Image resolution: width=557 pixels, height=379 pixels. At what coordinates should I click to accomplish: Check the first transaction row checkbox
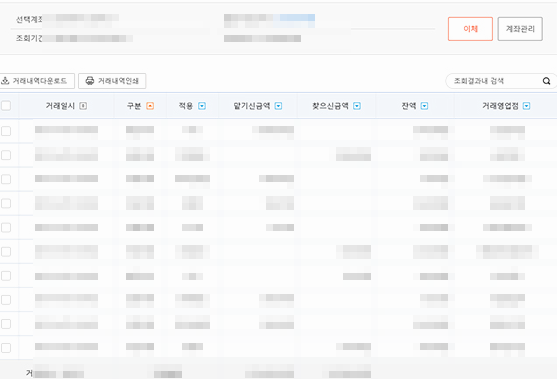tap(6, 131)
